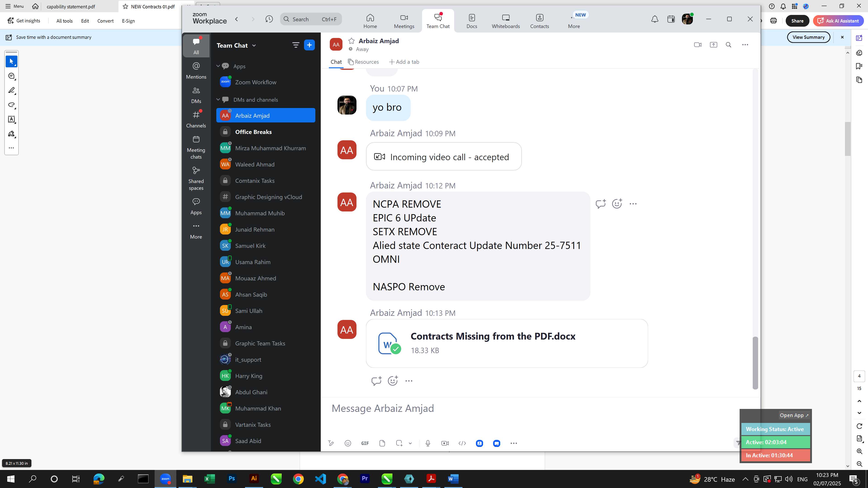Click the blue new chat plus button
Screen dimensions: 868x488
coord(309,45)
